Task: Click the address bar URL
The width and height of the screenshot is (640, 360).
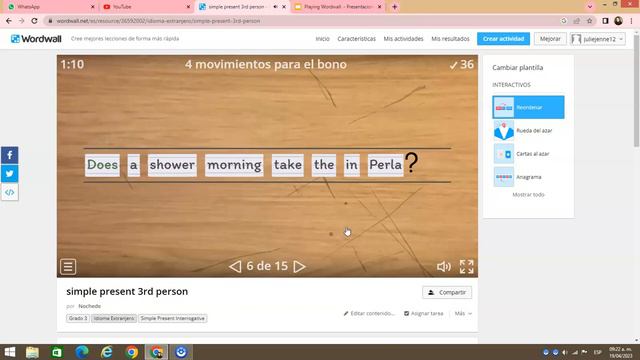Action: (158, 21)
